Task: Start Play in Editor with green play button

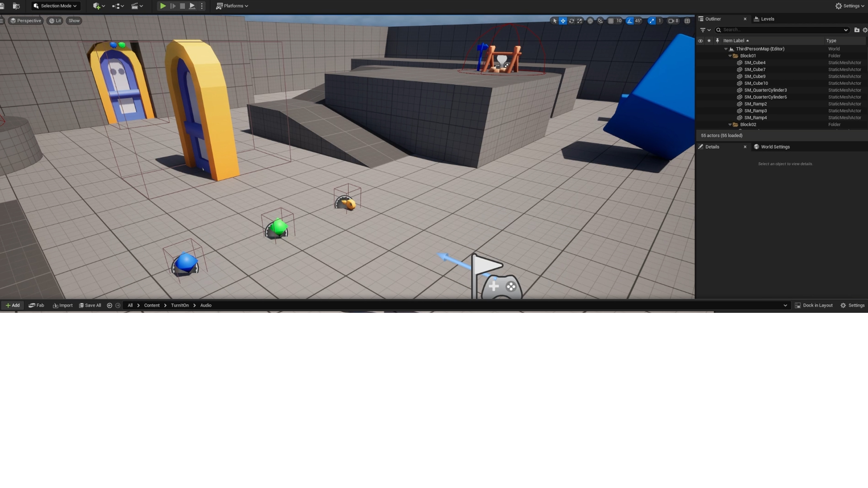Action: [163, 6]
